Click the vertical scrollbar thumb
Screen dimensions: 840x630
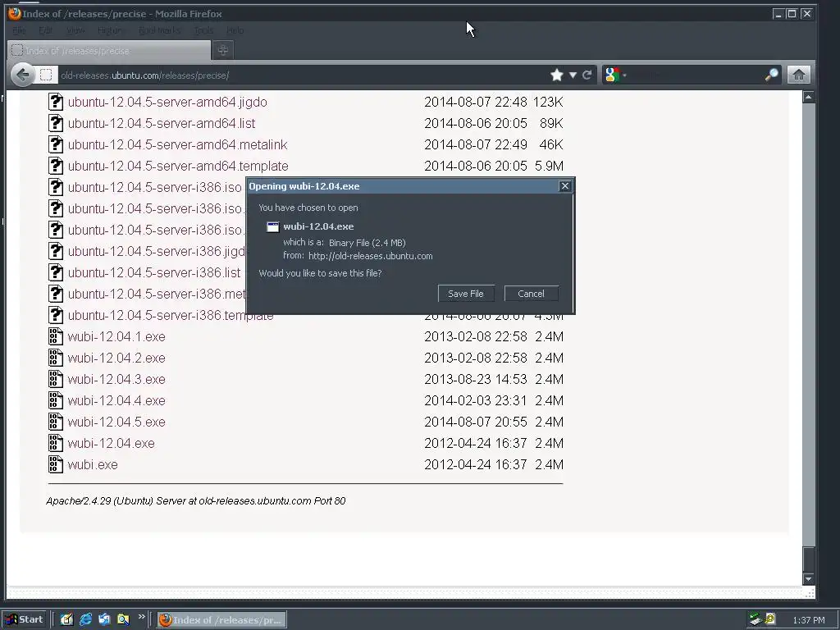(808, 559)
